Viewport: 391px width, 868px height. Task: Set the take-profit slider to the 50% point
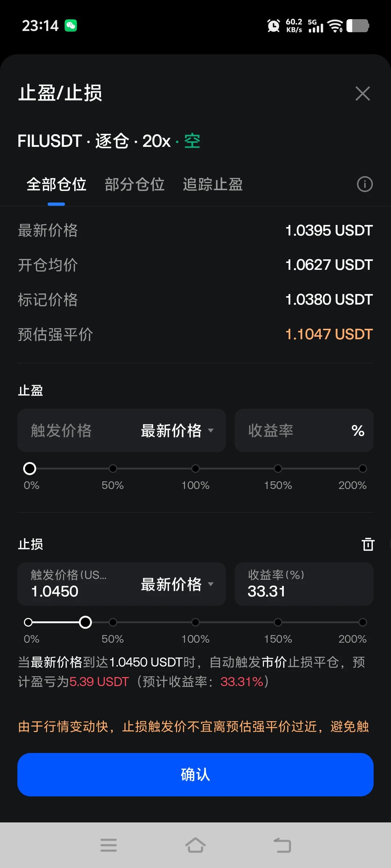pyautogui.click(x=113, y=469)
